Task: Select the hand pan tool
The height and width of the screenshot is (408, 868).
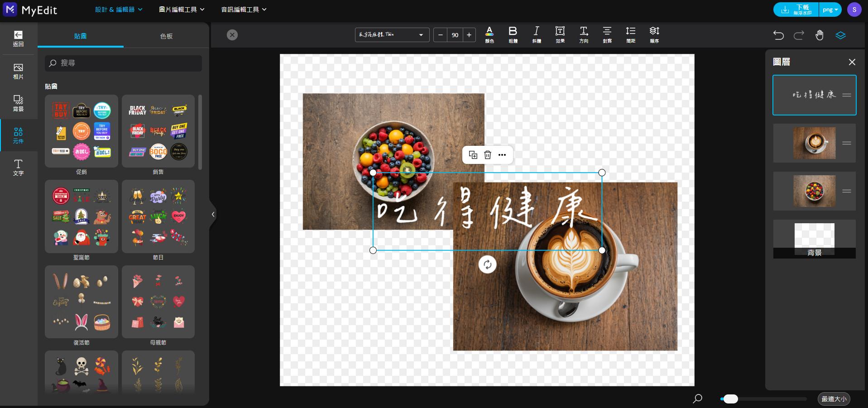Action: coord(820,35)
